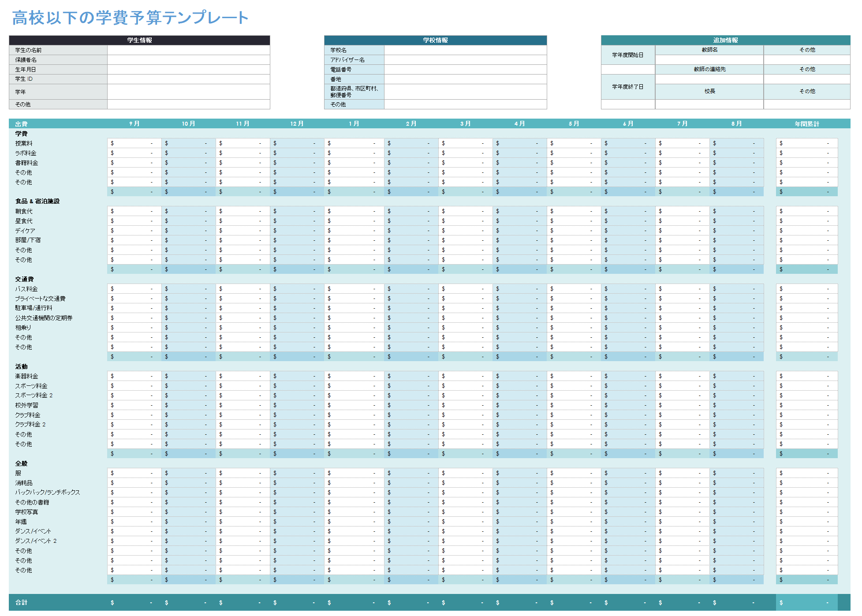This screenshot has width=862, height=616.
Task: Select the アドバイザー名 input cell
Action: (x=466, y=60)
